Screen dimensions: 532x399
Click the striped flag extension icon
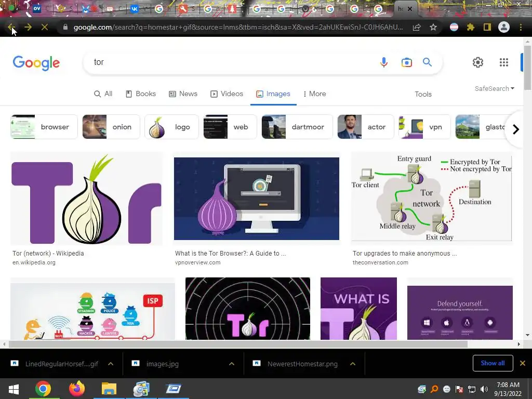(x=454, y=27)
